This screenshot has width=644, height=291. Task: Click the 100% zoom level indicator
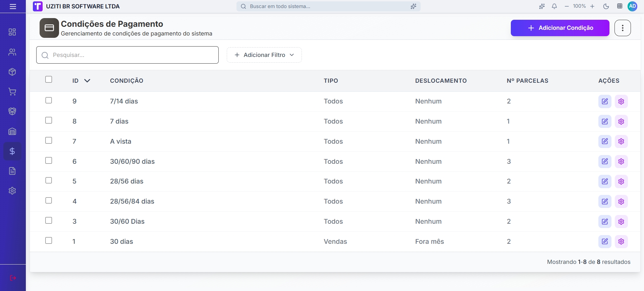point(579,6)
